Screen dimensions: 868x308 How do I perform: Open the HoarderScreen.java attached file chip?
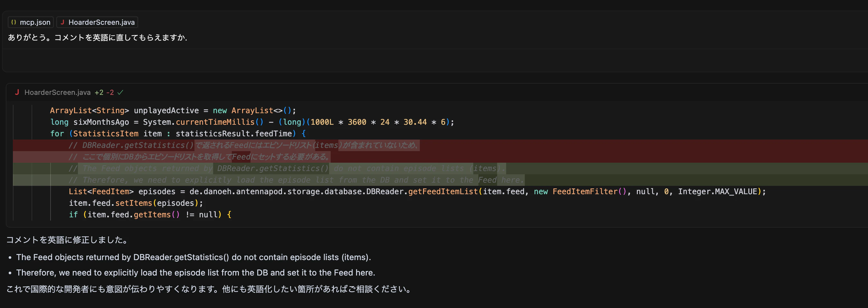pyautogui.click(x=97, y=22)
